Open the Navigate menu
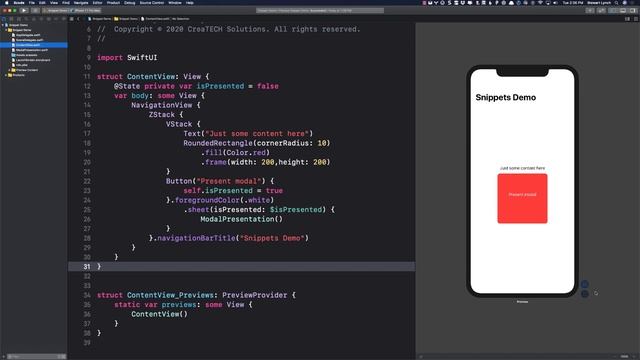The image size is (640, 360). point(81,3)
